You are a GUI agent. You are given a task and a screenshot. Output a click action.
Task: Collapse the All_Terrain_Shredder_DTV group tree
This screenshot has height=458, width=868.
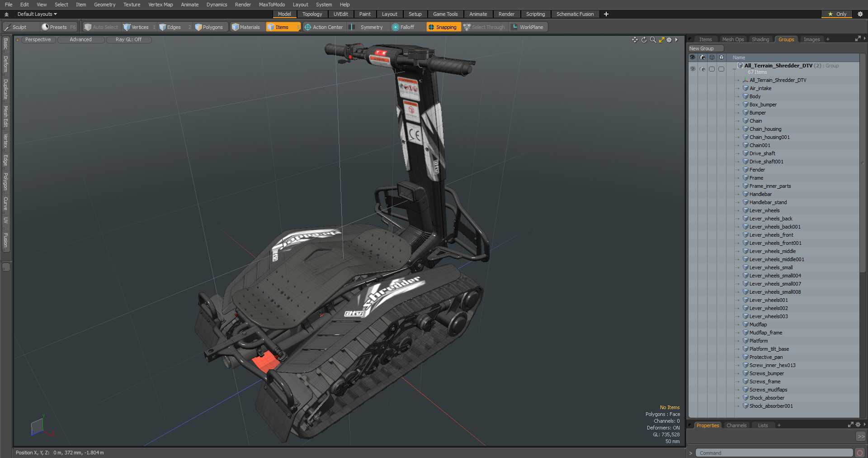click(734, 69)
